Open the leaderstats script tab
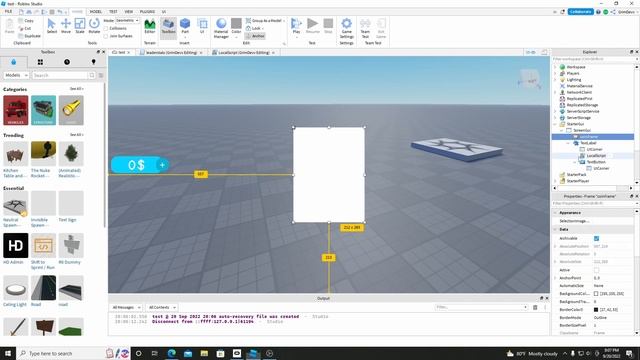This screenshot has width=640, height=360. [171, 53]
